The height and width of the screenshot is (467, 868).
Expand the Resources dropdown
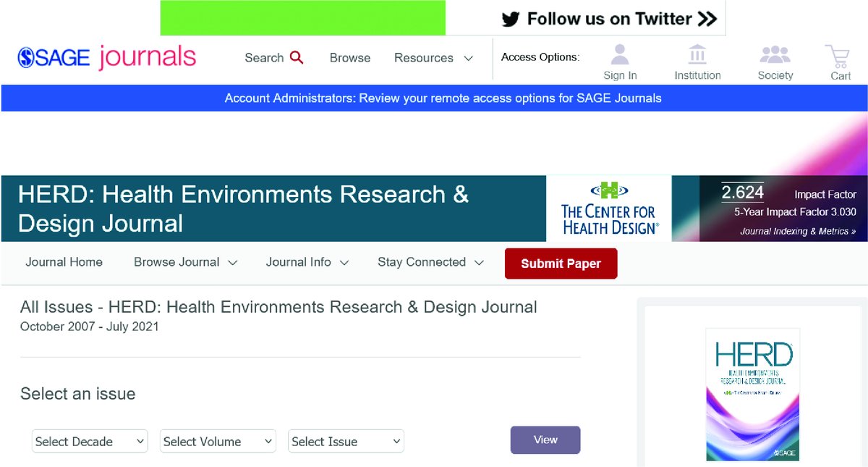(432, 57)
